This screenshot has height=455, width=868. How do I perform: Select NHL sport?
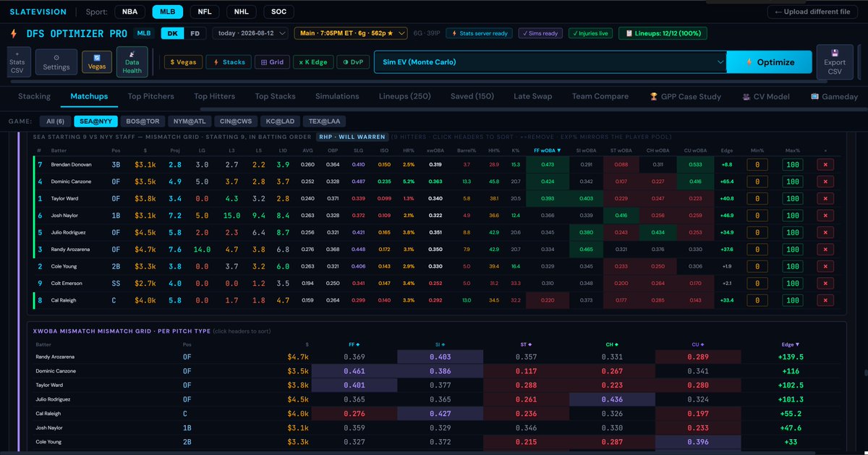click(x=242, y=12)
